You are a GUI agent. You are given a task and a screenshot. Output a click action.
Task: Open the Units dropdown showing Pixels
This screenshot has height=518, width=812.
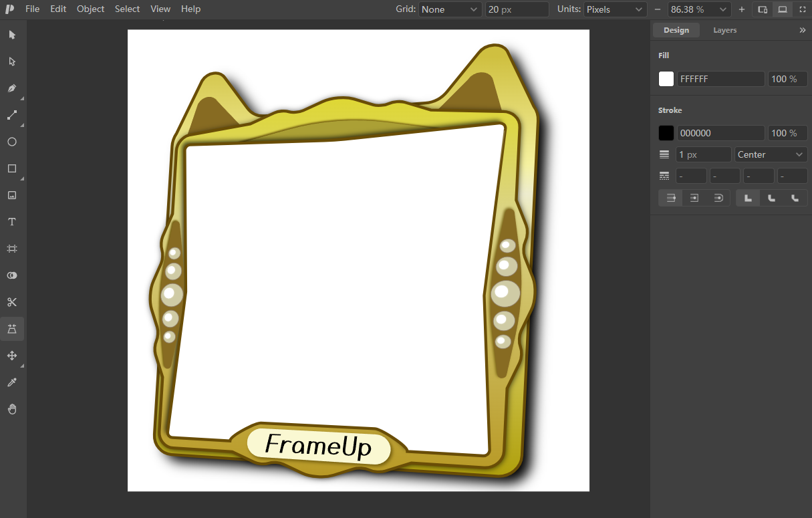[x=615, y=9]
